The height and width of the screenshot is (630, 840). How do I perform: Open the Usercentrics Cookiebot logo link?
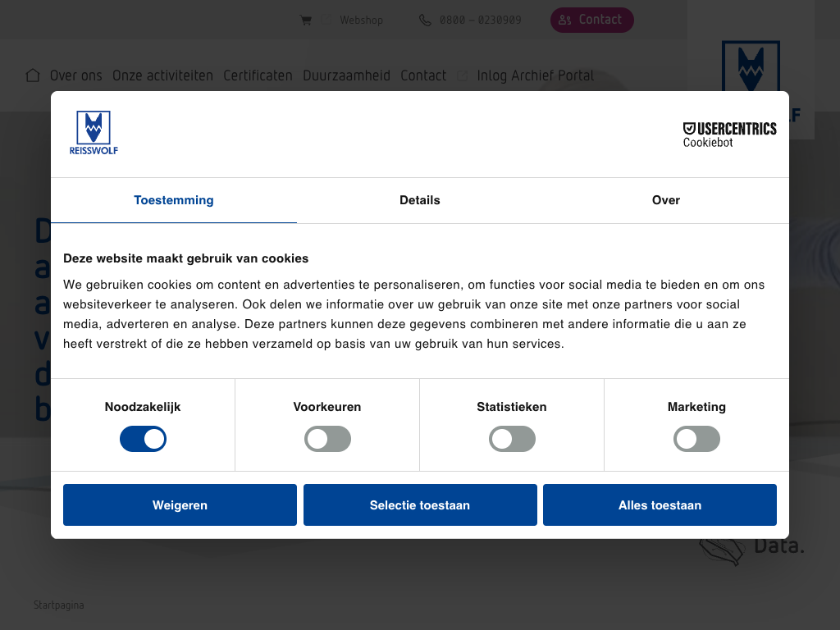point(729,135)
